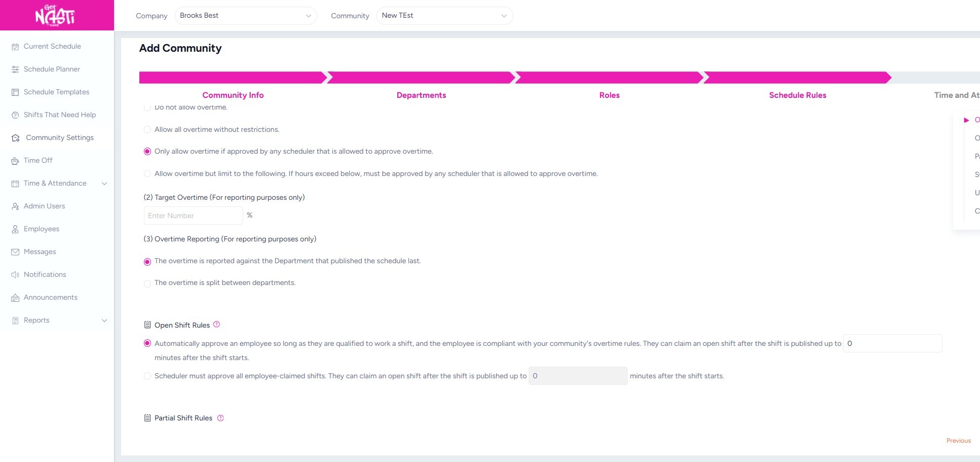Click the Get NASTi logo
This screenshot has height=462, width=980.
(x=55, y=15)
